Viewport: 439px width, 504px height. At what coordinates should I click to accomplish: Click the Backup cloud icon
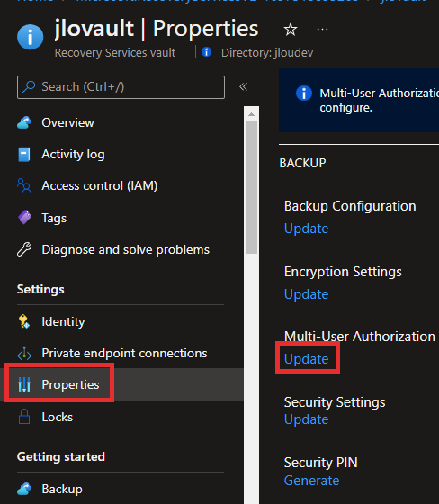(24, 489)
